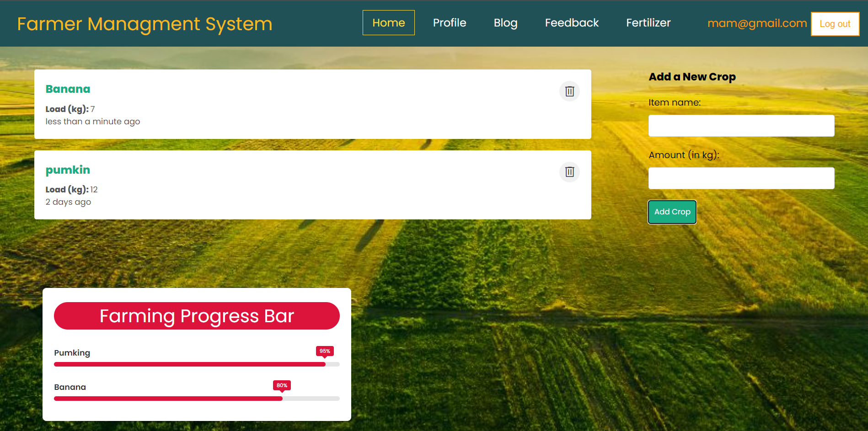This screenshot has height=431, width=868.
Task: Click the Pumking progress bar
Action: [197, 364]
